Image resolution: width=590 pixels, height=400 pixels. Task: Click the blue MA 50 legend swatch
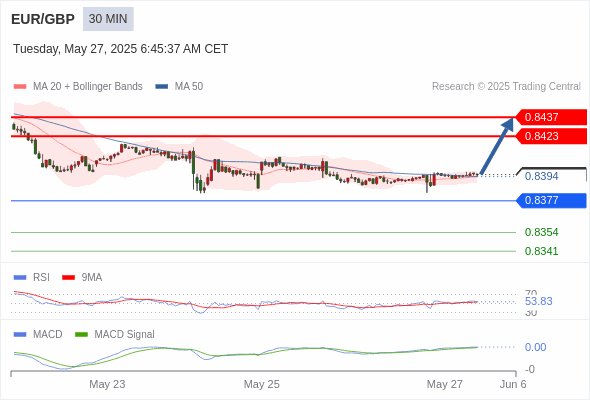(x=162, y=87)
